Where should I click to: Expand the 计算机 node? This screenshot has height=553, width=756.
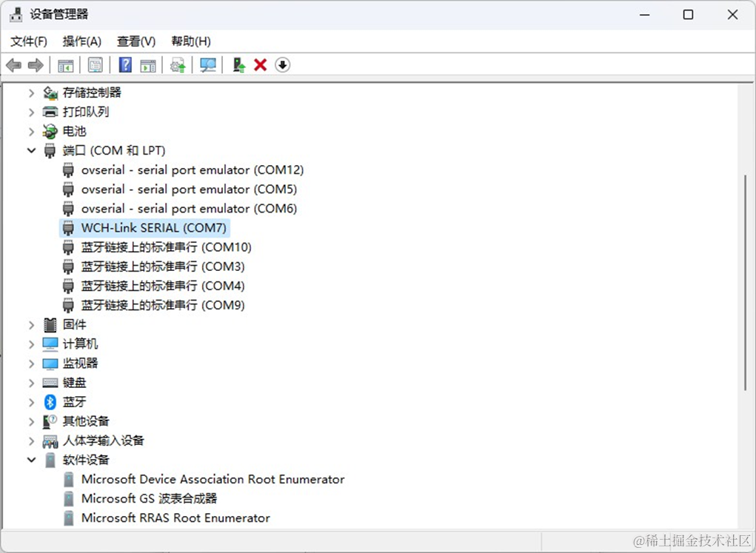(31, 343)
